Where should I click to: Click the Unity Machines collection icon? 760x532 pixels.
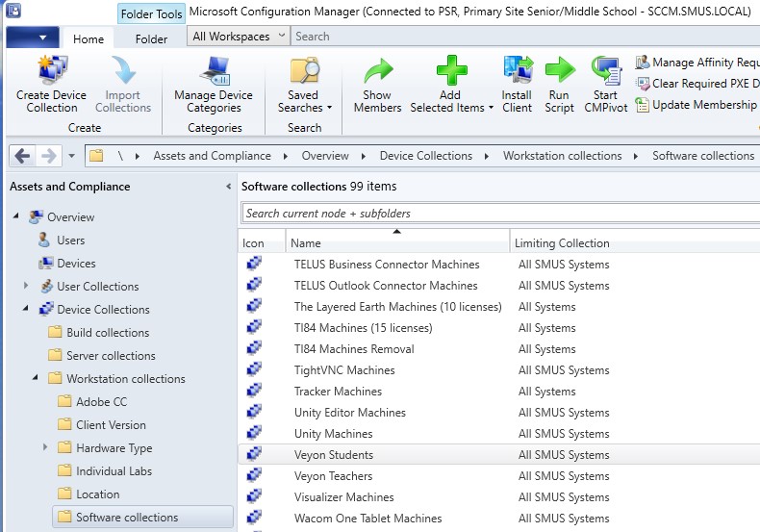click(x=254, y=433)
